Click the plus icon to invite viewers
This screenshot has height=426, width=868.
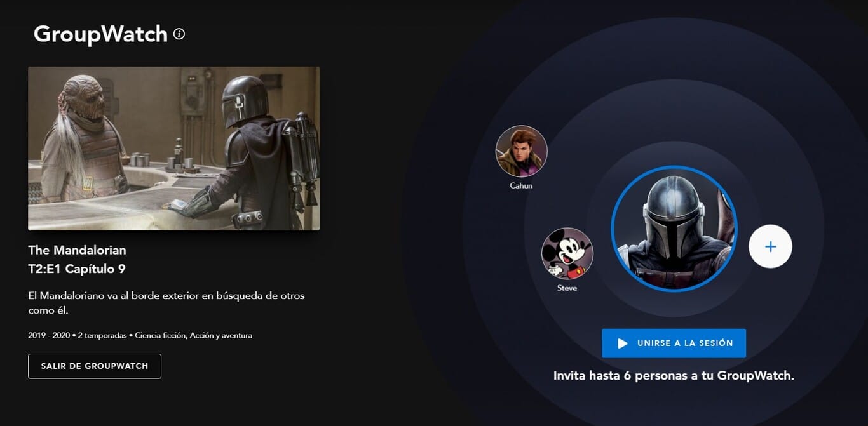(770, 246)
